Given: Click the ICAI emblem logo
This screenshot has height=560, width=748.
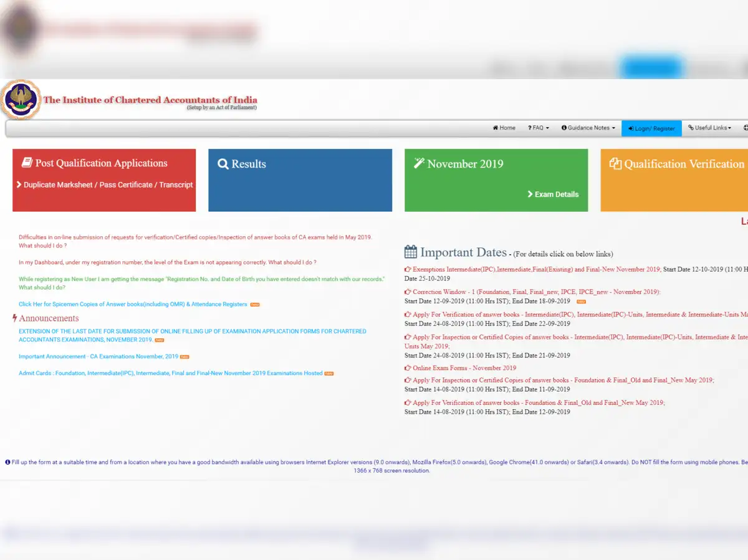Looking at the screenshot, I should [x=21, y=100].
